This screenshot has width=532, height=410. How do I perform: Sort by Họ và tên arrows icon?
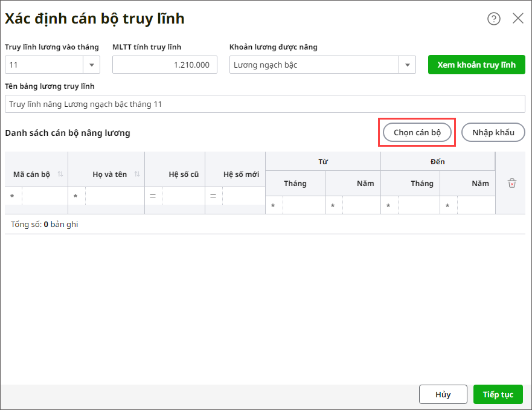[137, 174]
